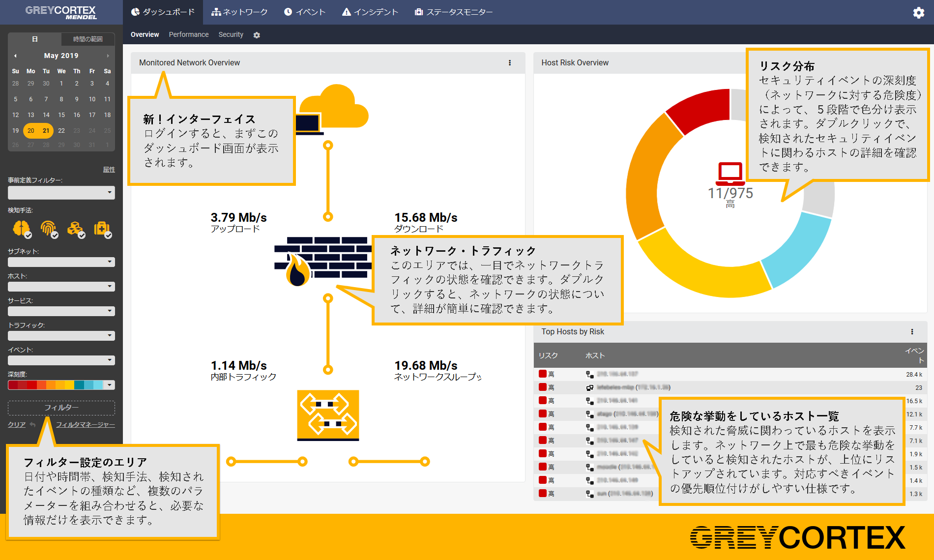Open the サブネット dropdown
The width and height of the screenshot is (934, 560).
[x=61, y=262]
